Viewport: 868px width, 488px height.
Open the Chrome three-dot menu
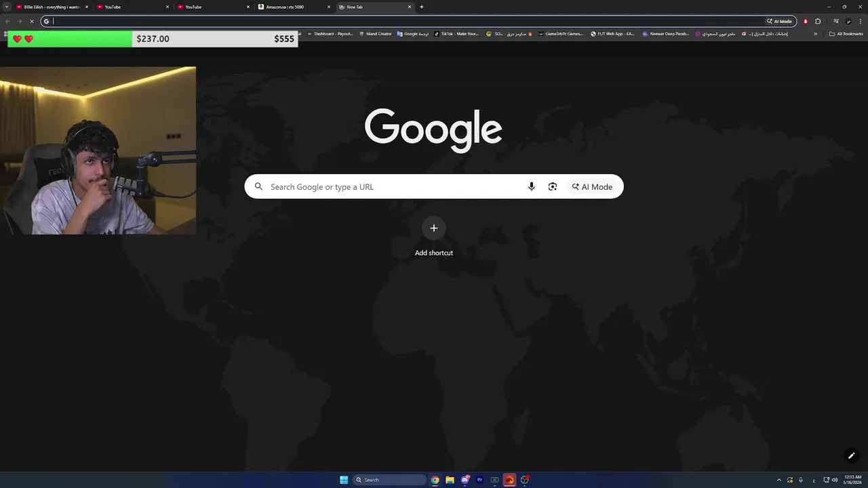[861, 21]
